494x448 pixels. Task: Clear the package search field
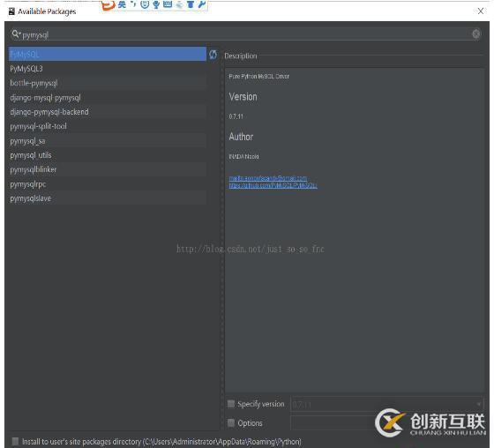pyautogui.click(x=476, y=34)
